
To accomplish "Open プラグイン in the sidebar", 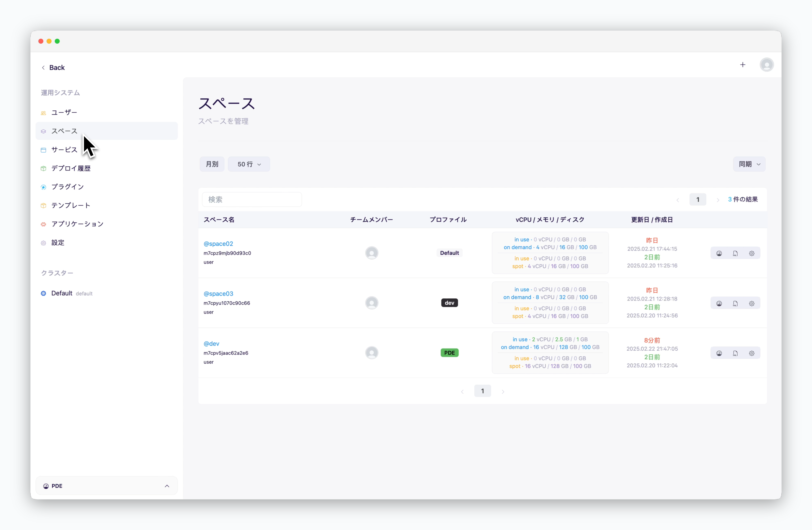I will (107, 187).
